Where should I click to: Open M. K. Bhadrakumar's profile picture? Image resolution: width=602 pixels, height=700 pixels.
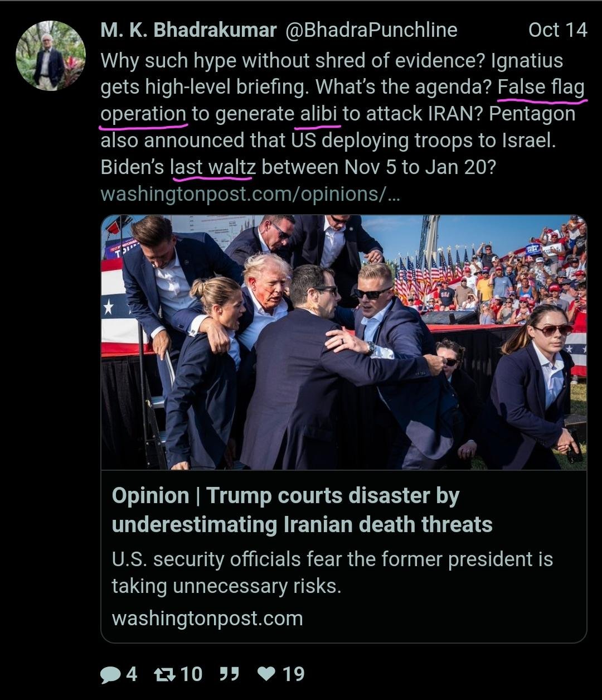(51, 56)
